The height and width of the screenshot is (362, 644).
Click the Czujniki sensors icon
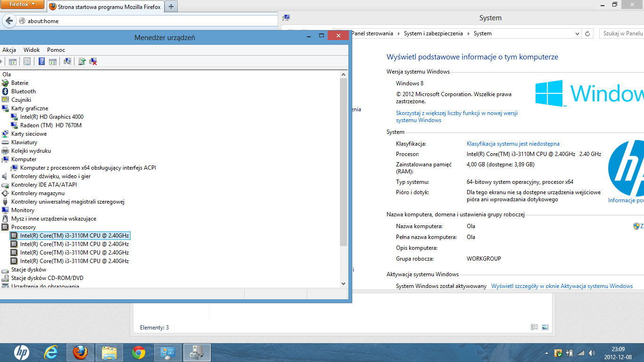click(5, 100)
